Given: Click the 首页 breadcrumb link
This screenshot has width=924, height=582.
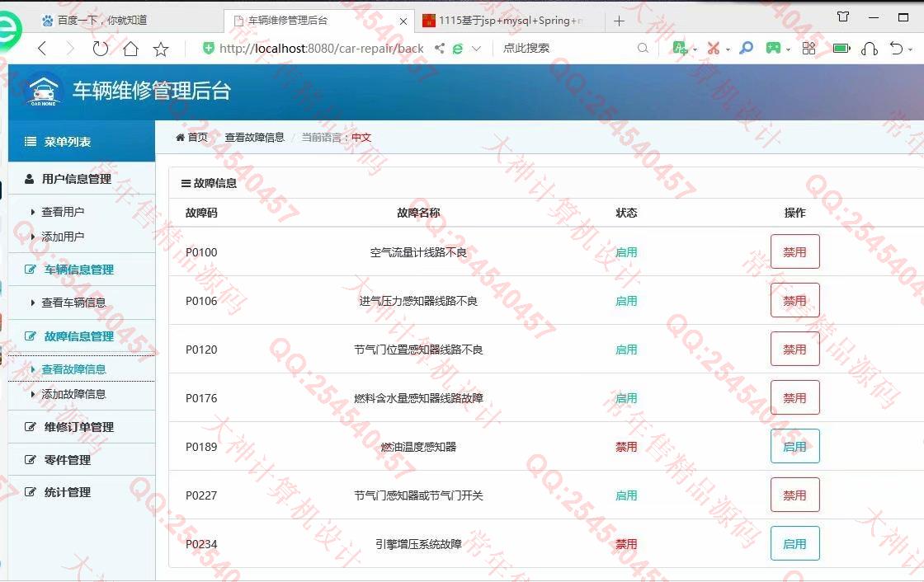Looking at the screenshot, I should (197, 137).
